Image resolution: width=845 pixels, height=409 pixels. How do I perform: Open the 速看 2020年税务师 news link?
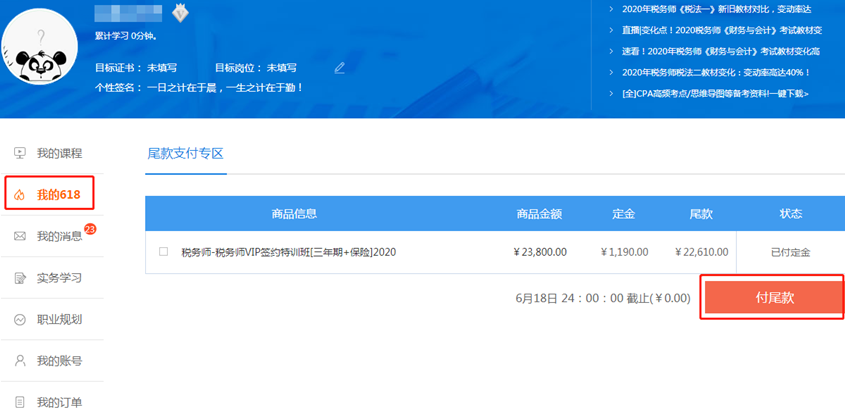pos(714,51)
